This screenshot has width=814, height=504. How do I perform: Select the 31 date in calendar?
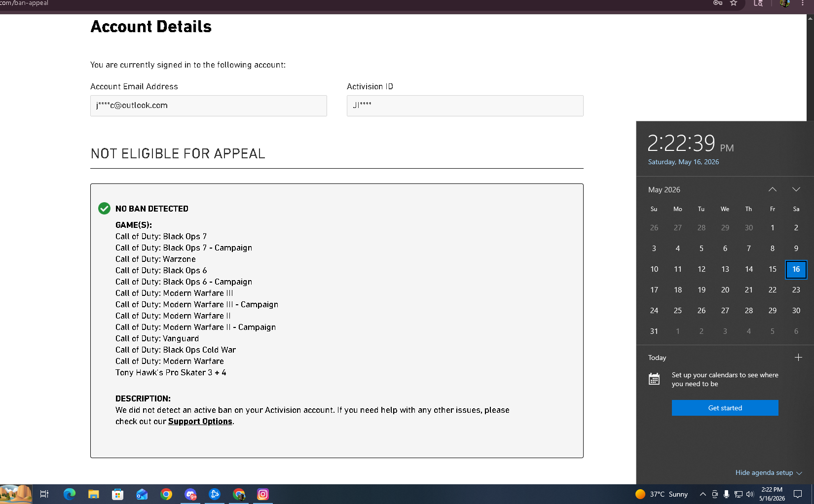[654, 331]
